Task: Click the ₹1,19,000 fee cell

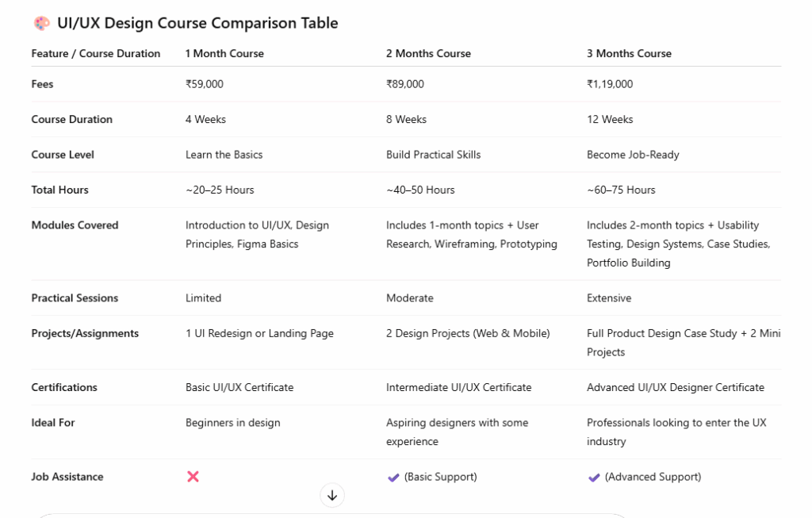Action: pyautogui.click(x=610, y=84)
